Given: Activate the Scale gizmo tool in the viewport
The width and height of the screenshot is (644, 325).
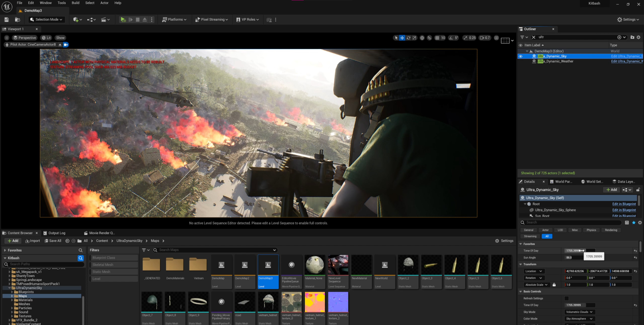Looking at the screenshot, I should click(x=414, y=38).
